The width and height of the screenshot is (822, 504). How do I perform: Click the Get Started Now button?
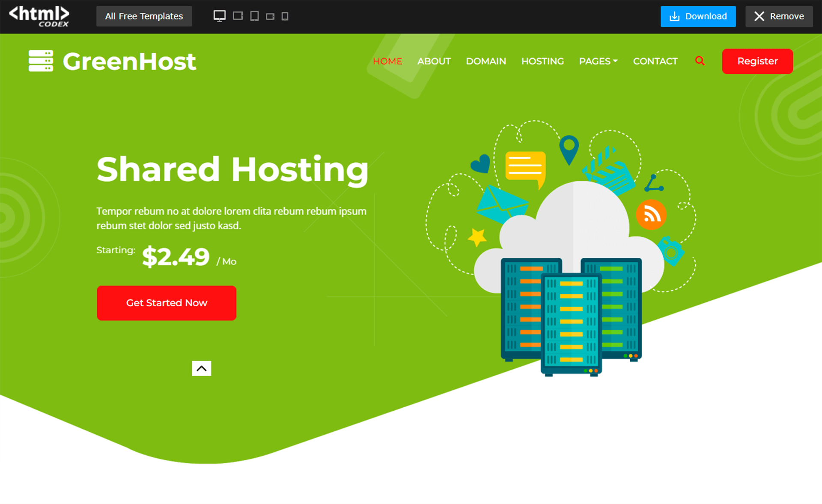click(167, 303)
